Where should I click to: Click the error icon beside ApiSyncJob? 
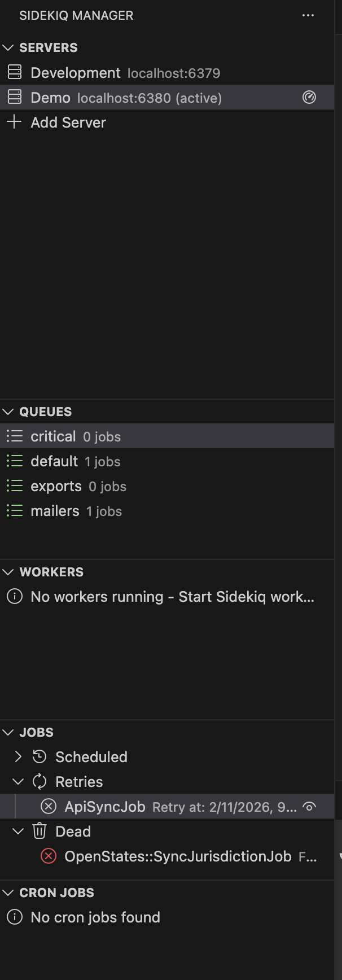pyautogui.click(x=49, y=806)
